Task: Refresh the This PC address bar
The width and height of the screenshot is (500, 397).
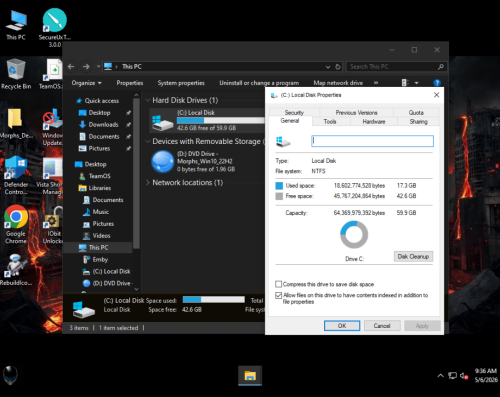Action: [338, 67]
